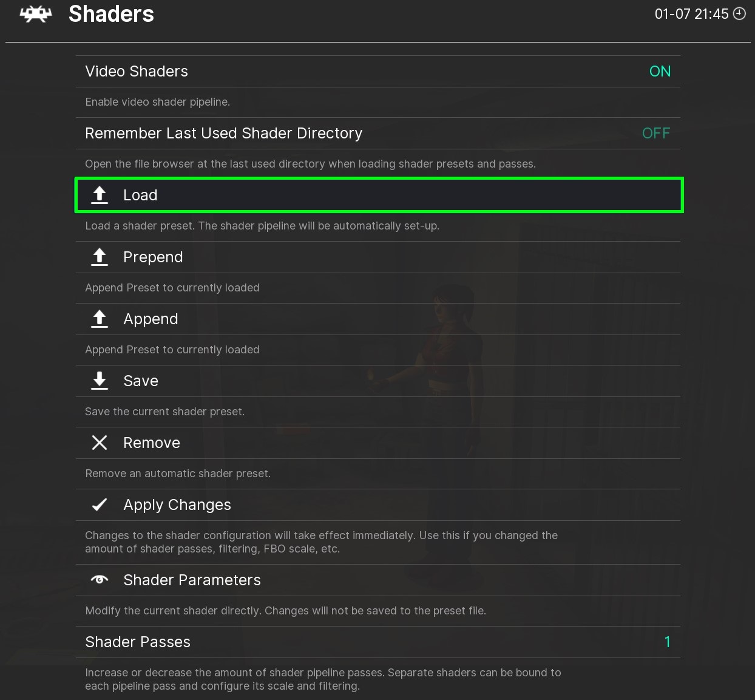
Task: Open the Load shader preset entry
Action: [x=140, y=195]
